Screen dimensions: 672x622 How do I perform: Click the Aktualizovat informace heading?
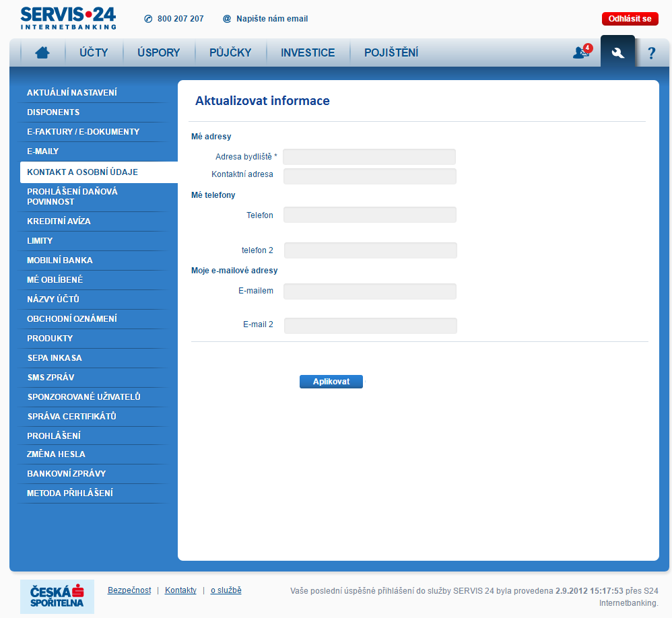263,101
